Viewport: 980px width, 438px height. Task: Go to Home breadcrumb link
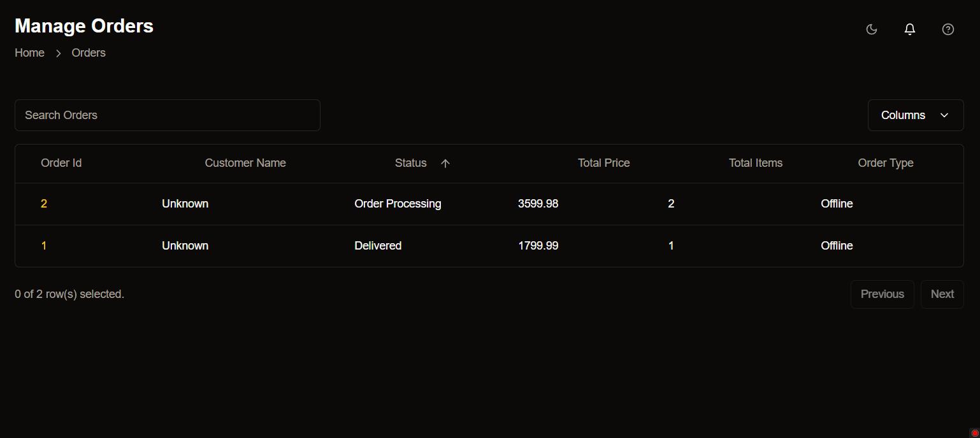29,53
